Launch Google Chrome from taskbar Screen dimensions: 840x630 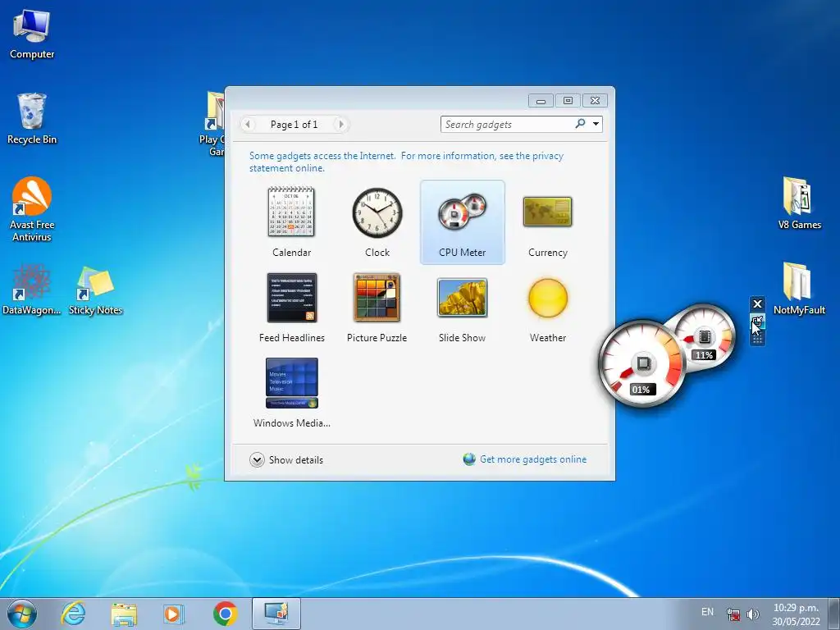[x=225, y=614]
